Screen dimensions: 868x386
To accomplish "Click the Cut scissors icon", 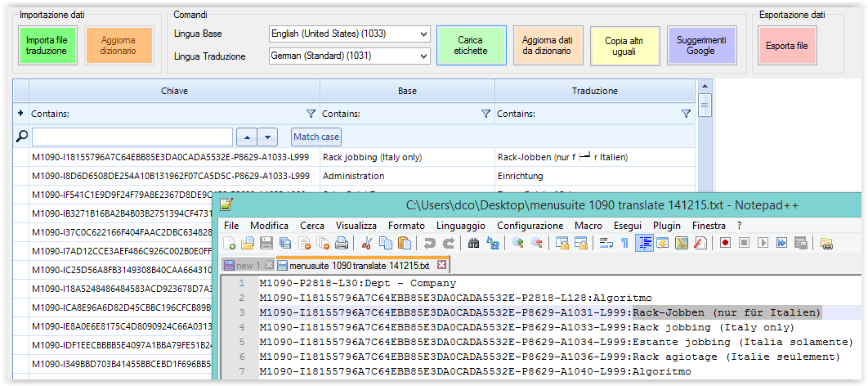I will [x=367, y=243].
